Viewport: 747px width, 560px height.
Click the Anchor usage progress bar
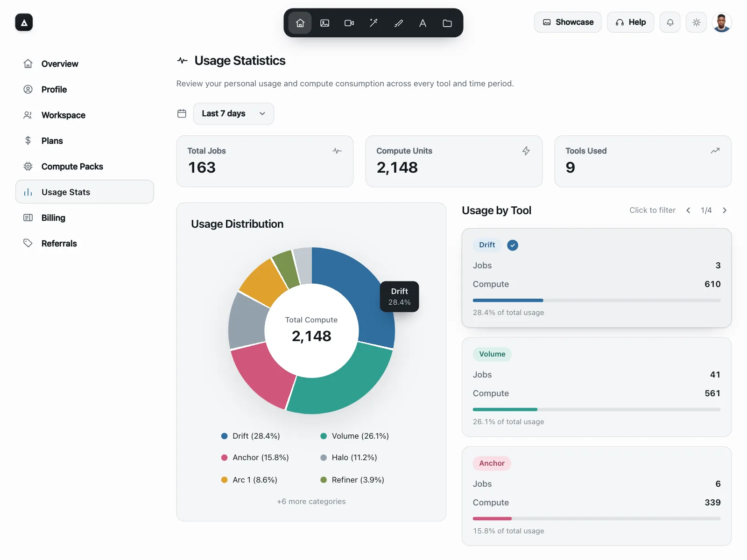click(x=597, y=519)
